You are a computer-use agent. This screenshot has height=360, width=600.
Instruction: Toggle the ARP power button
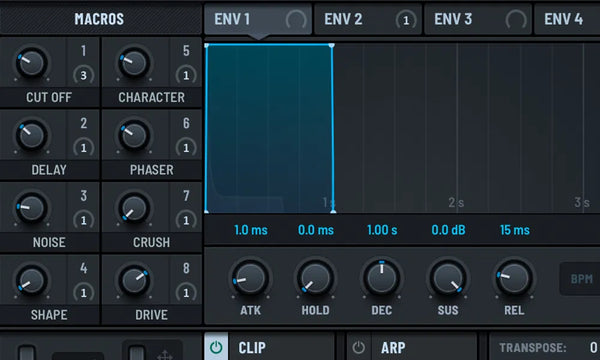(359, 347)
